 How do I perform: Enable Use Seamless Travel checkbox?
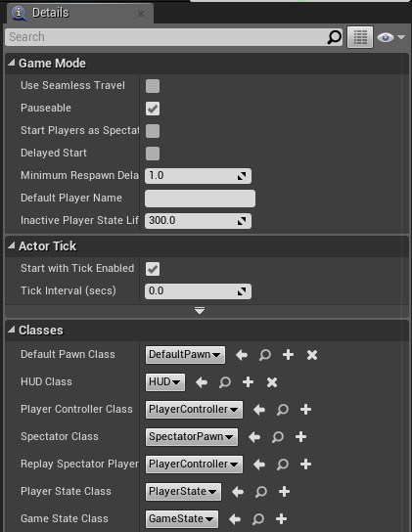[x=153, y=86]
